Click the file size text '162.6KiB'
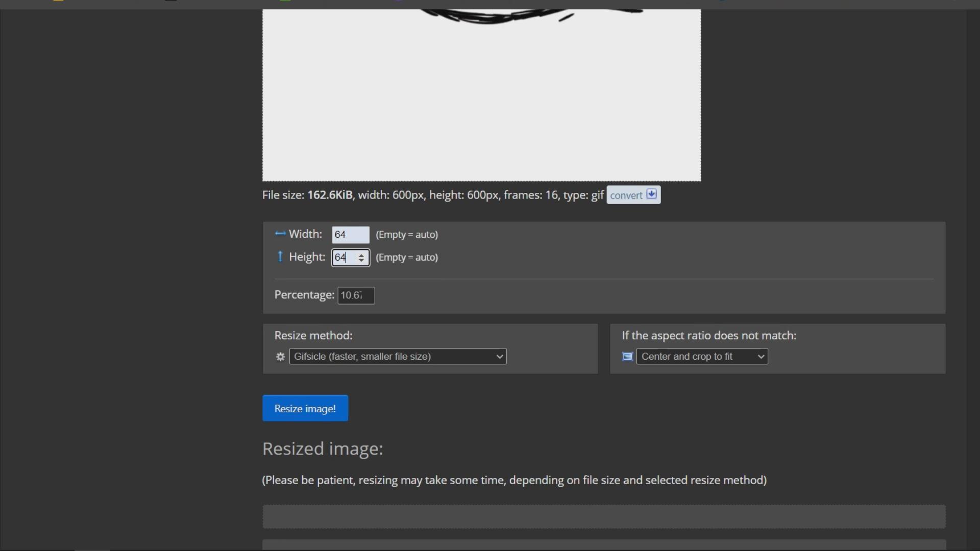The width and height of the screenshot is (980, 551). 330,195
